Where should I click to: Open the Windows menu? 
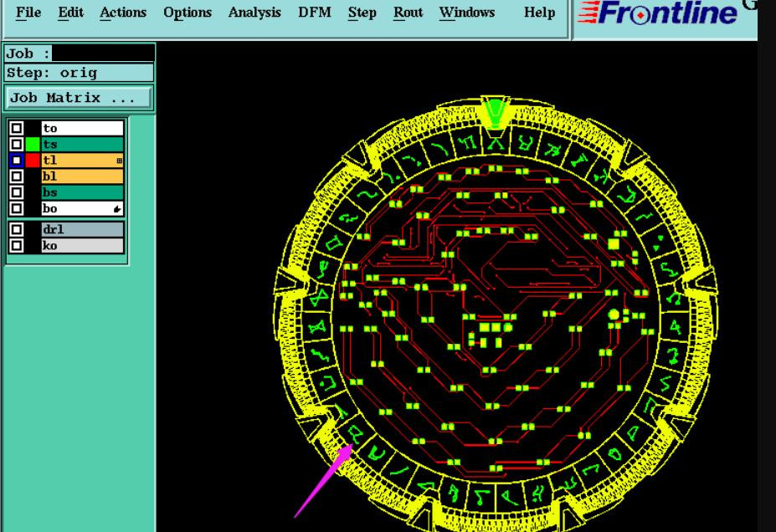[467, 13]
